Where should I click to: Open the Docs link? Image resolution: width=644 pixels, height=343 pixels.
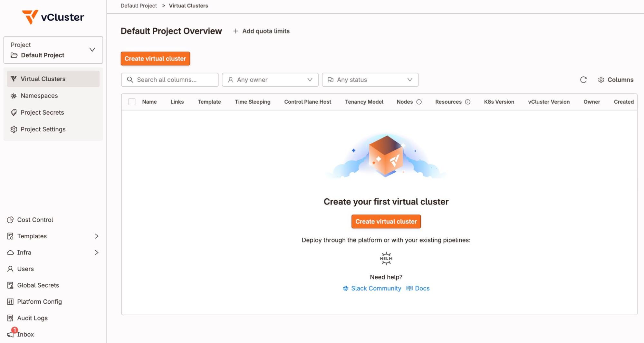pos(418,288)
